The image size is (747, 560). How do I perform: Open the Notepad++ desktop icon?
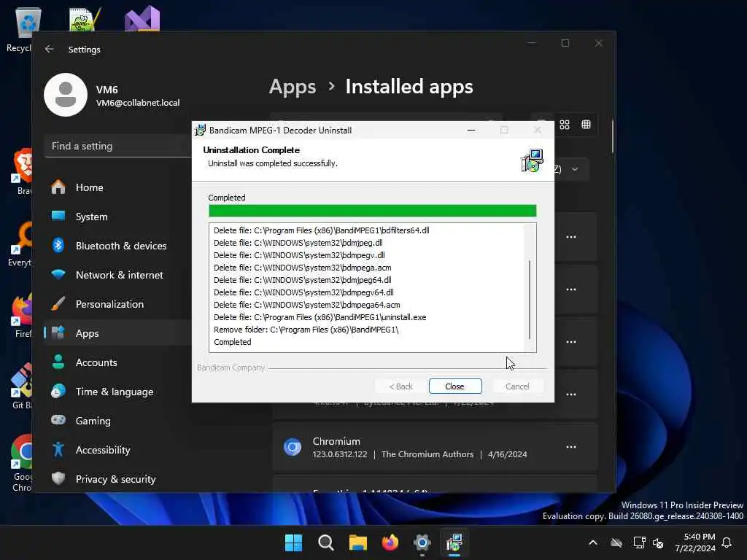pos(85,19)
